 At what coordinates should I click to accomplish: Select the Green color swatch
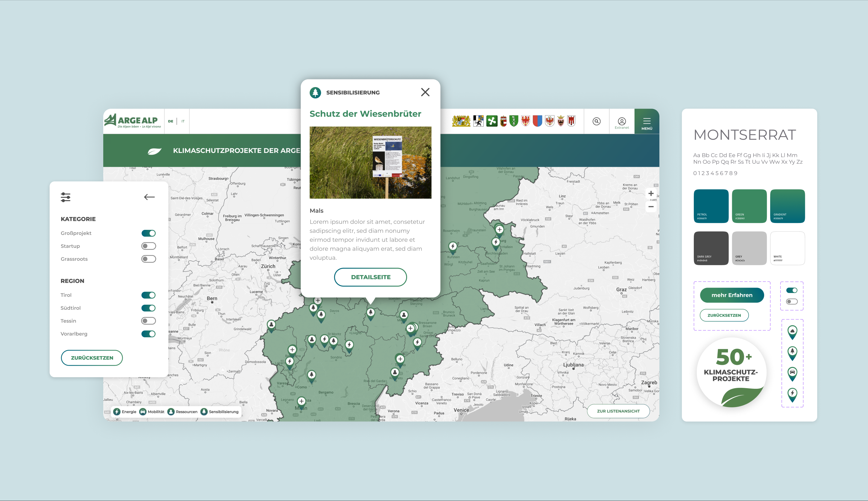pos(749,206)
